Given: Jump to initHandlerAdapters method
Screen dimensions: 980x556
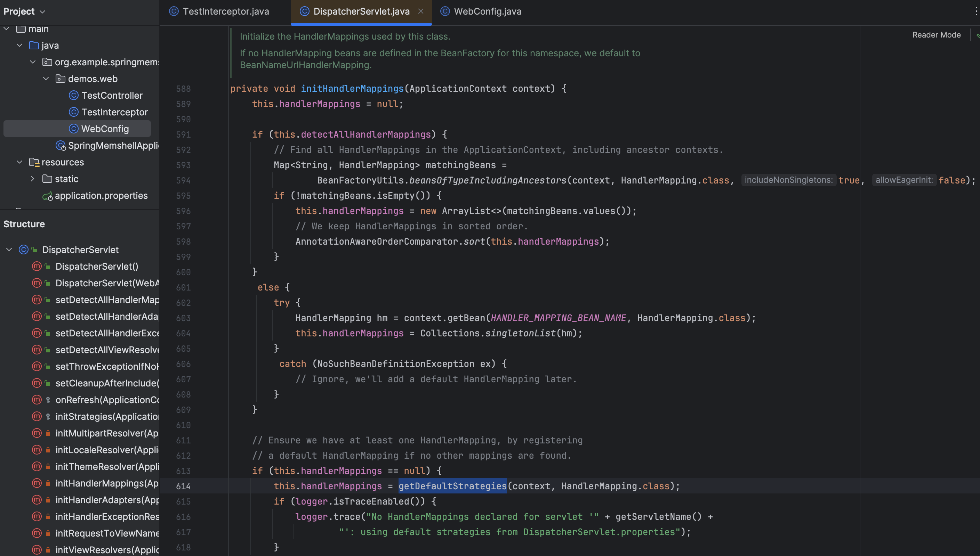Looking at the screenshot, I should click(x=107, y=500).
